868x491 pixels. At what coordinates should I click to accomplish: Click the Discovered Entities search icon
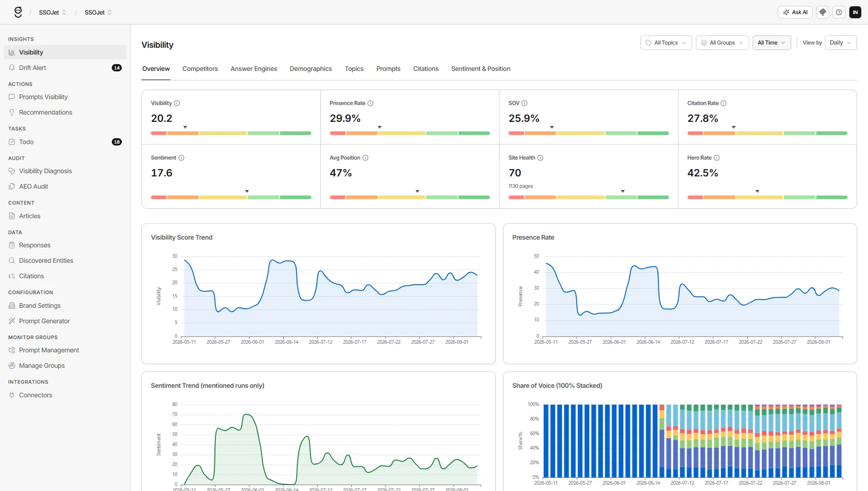(12, 261)
